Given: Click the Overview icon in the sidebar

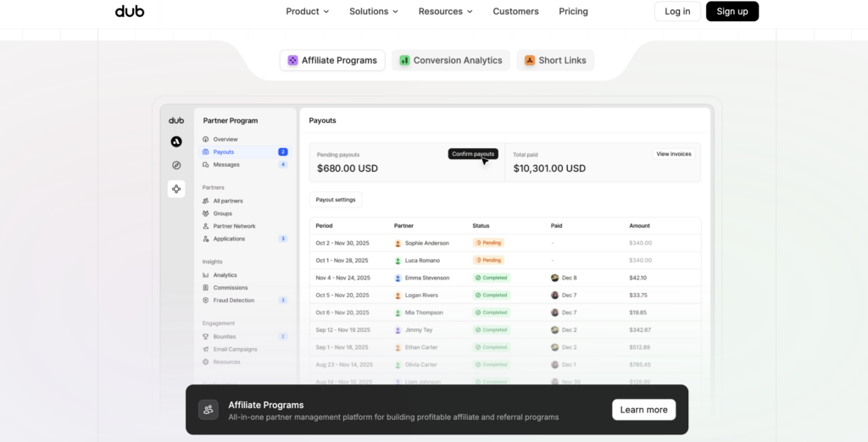Looking at the screenshot, I should coord(205,140).
